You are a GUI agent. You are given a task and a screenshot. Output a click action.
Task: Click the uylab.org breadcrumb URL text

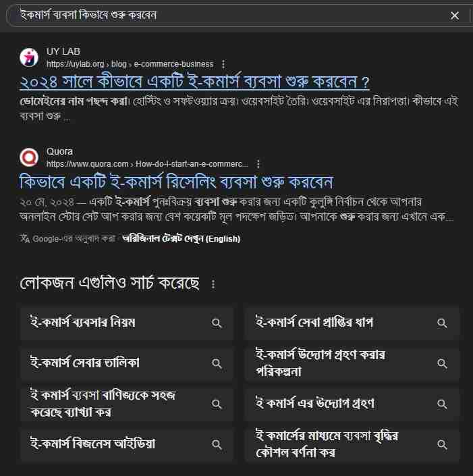(130, 64)
